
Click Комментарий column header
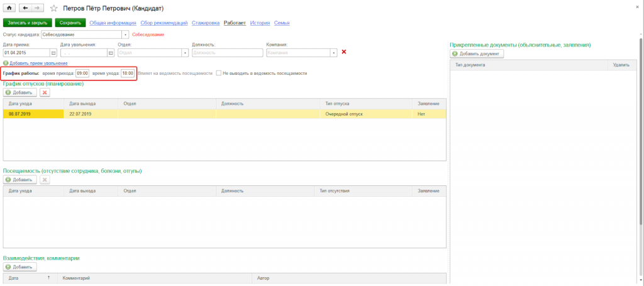coord(155,278)
